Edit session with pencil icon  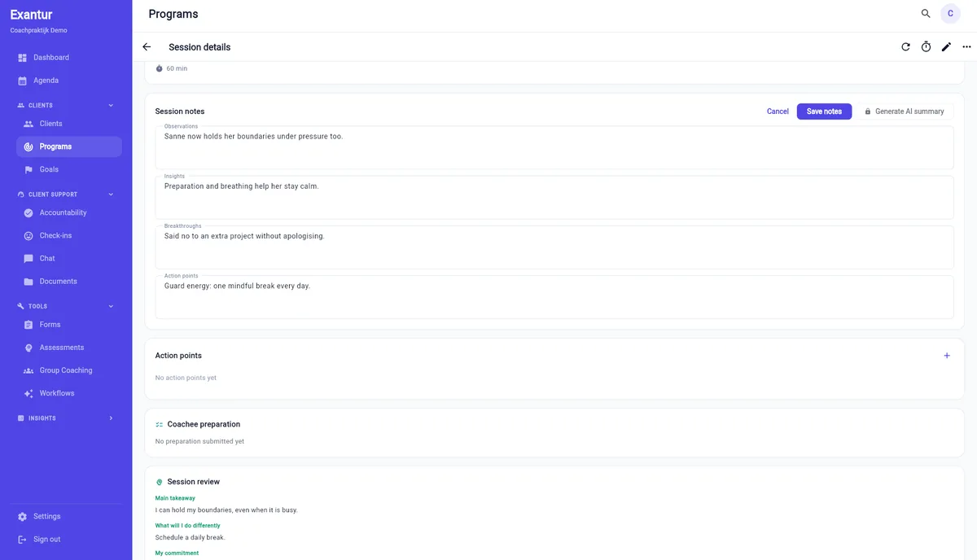946,47
